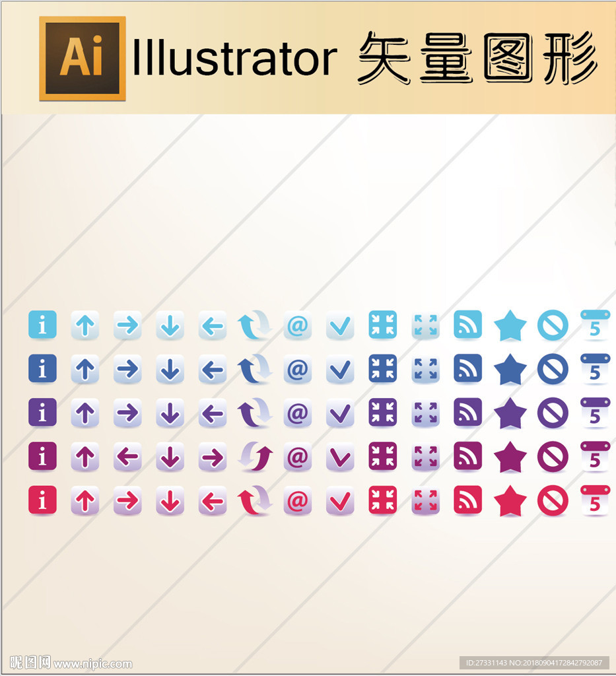This screenshot has width=616, height=676.
Task: Click the dark blue info icon
Action: (42, 368)
